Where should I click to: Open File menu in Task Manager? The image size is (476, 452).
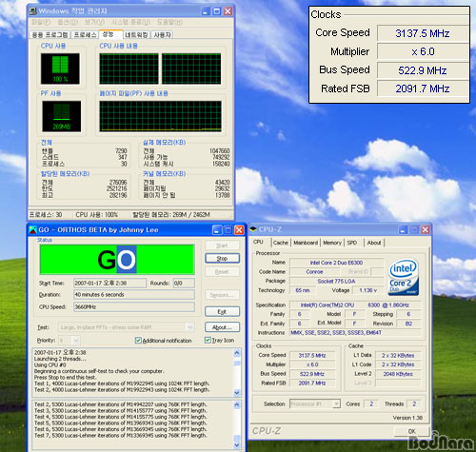point(41,22)
